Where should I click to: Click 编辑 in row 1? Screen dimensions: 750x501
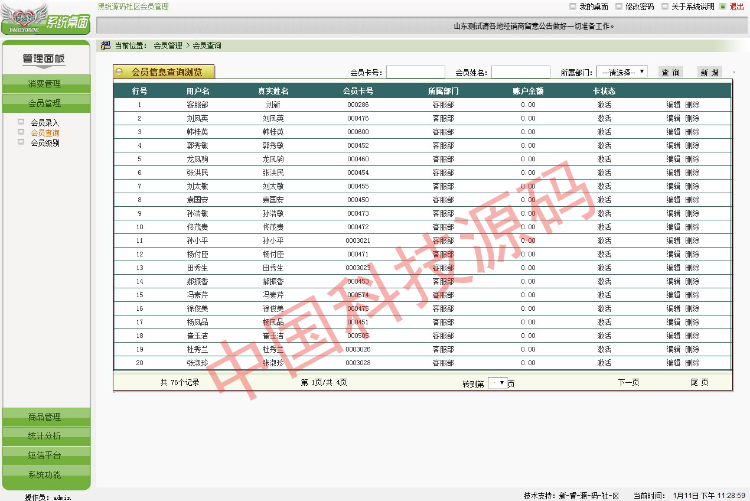click(673, 105)
